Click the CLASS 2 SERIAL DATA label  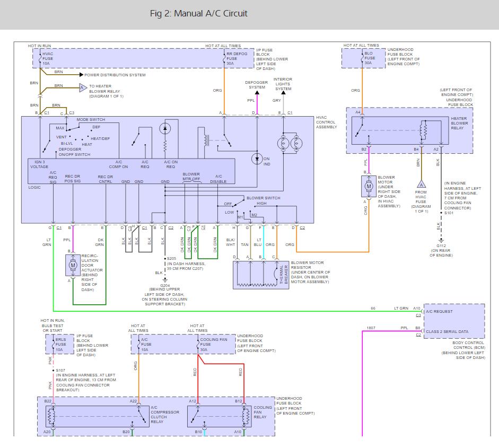(x=447, y=331)
